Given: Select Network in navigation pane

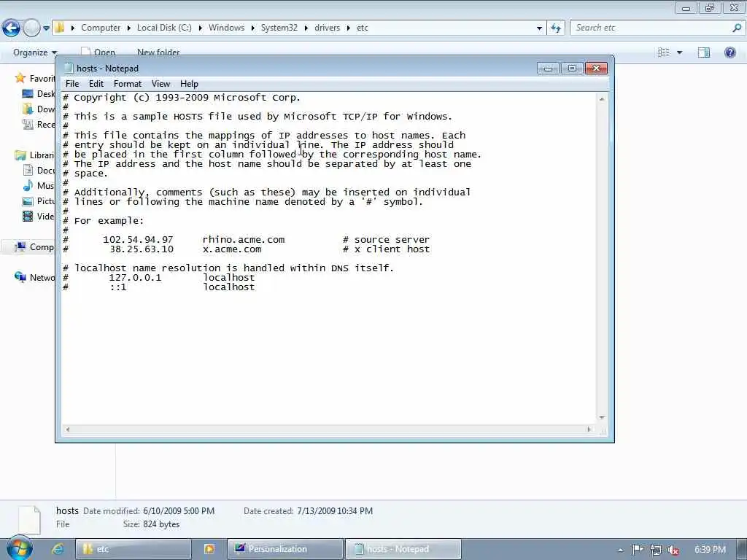Looking at the screenshot, I should pyautogui.click(x=35, y=278).
